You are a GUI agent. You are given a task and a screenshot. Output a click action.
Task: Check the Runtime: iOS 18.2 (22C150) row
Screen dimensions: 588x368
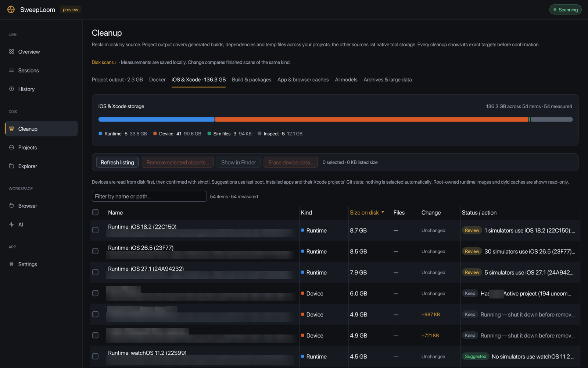pyautogui.click(x=95, y=230)
